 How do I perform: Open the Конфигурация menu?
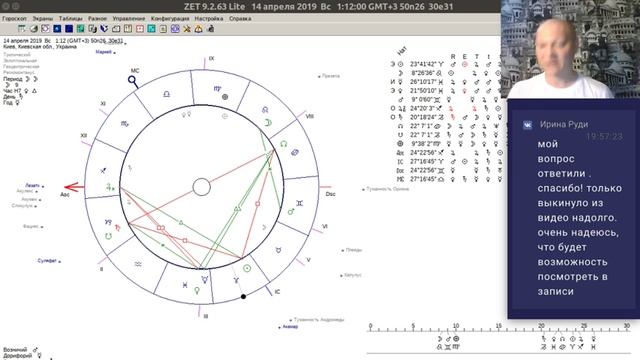(170, 18)
